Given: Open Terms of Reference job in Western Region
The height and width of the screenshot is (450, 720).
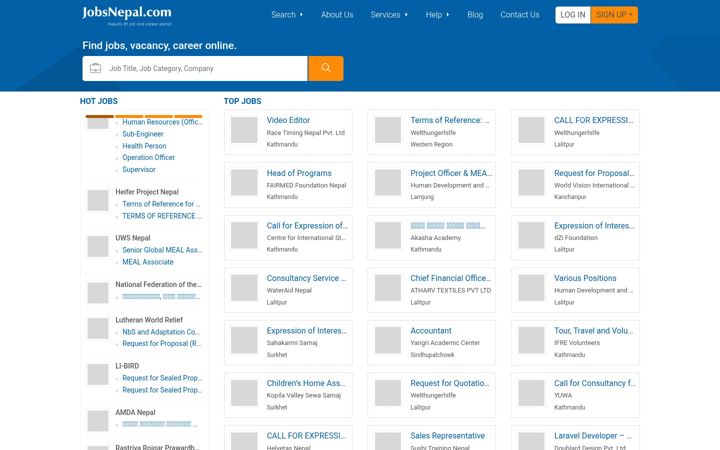Looking at the screenshot, I should coord(450,120).
